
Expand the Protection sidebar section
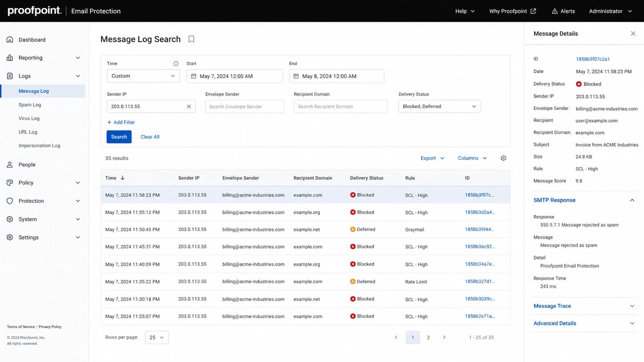coord(78,201)
